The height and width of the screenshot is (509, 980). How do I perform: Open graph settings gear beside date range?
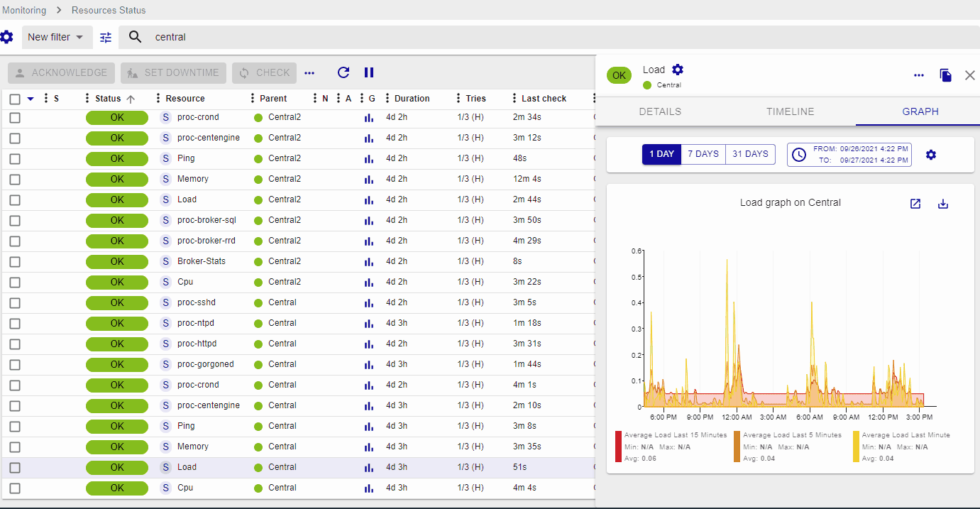931,155
